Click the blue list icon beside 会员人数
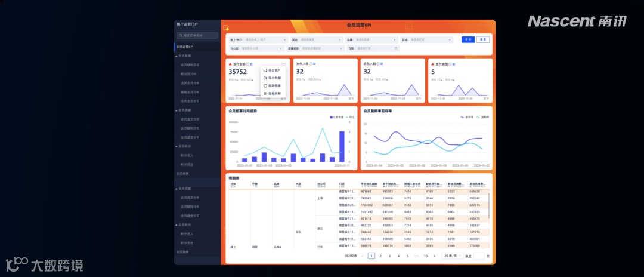This screenshot has height=277, width=644. click(x=382, y=64)
